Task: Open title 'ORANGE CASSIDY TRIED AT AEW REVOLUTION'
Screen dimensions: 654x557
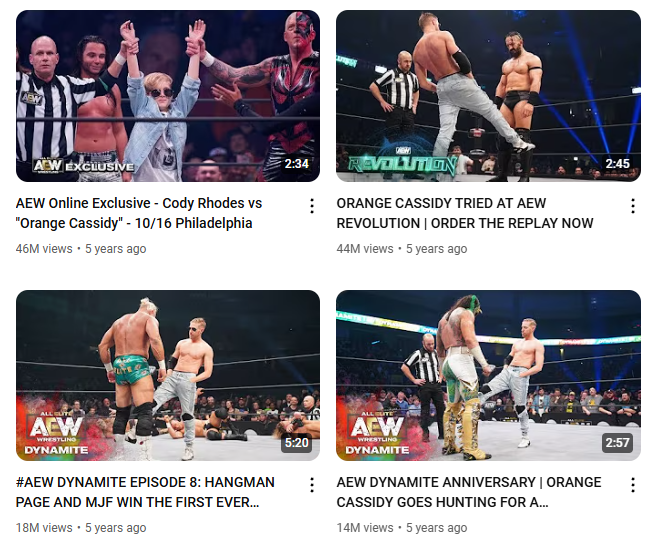Action: 465,213
